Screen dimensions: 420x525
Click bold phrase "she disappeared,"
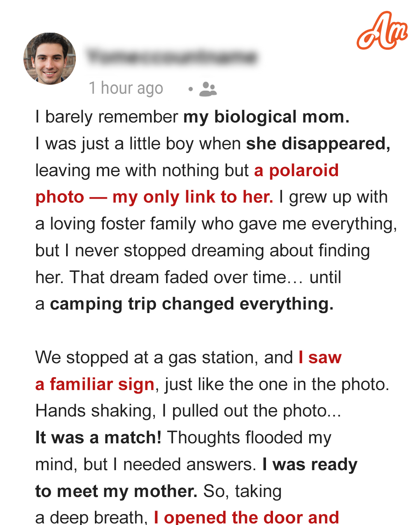click(x=318, y=143)
